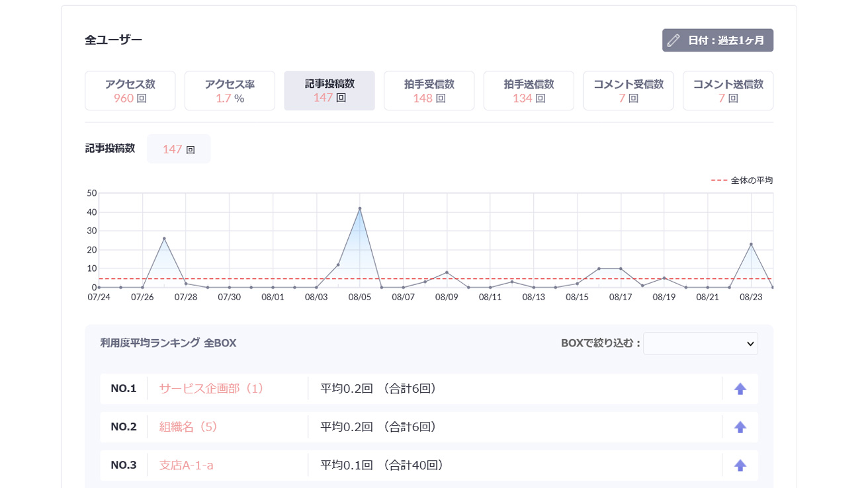Toggle the 全体の平均 legend item
The height and width of the screenshot is (488, 868).
pyautogui.click(x=742, y=181)
